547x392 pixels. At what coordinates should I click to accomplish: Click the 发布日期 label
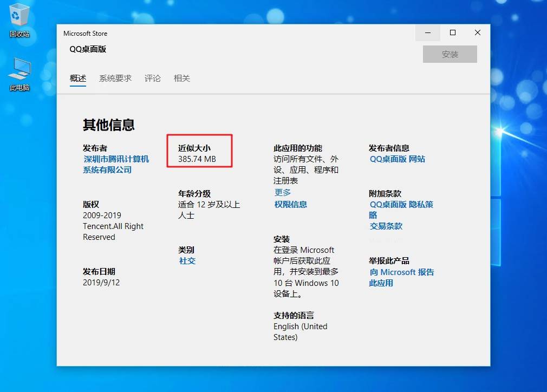pos(99,271)
